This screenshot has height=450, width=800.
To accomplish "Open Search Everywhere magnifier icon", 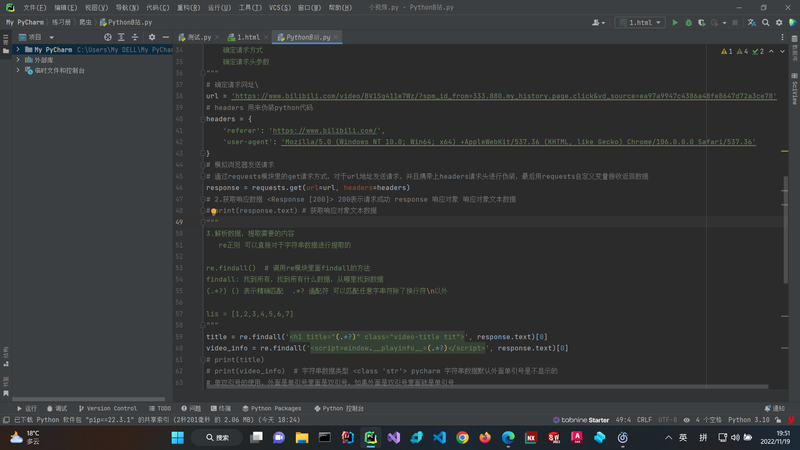I will [x=765, y=22].
